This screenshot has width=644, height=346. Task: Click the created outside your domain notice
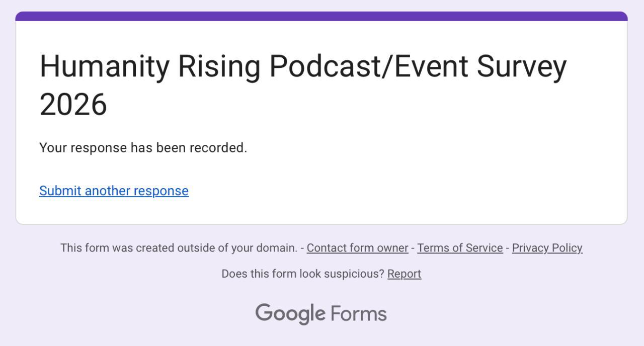click(179, 248)
